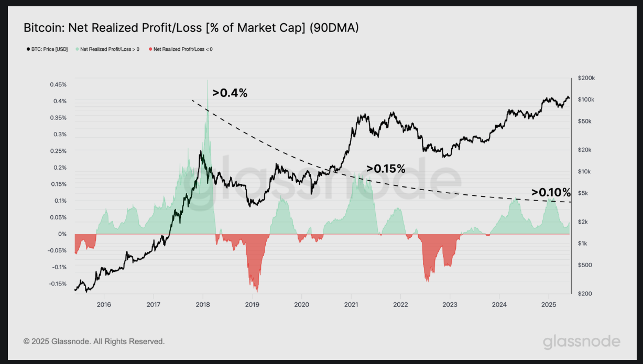This screenshot has height=364, width=643.
Task: Click the 2018 label on the x-axis
Action: pos(203,304)
